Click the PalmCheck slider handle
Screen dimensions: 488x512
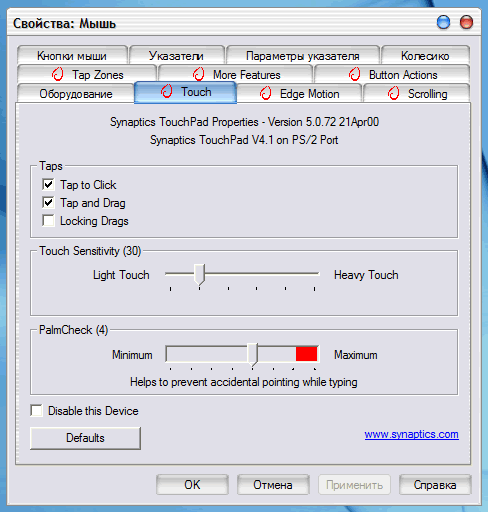[253, 354]
